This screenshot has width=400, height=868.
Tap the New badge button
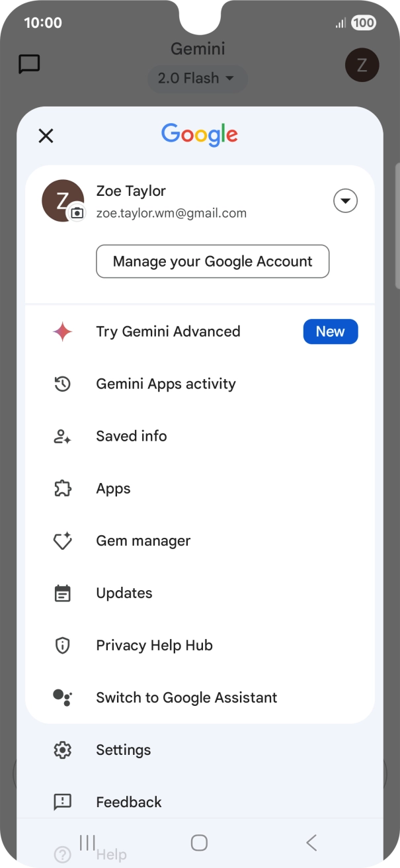pos(330,331)
